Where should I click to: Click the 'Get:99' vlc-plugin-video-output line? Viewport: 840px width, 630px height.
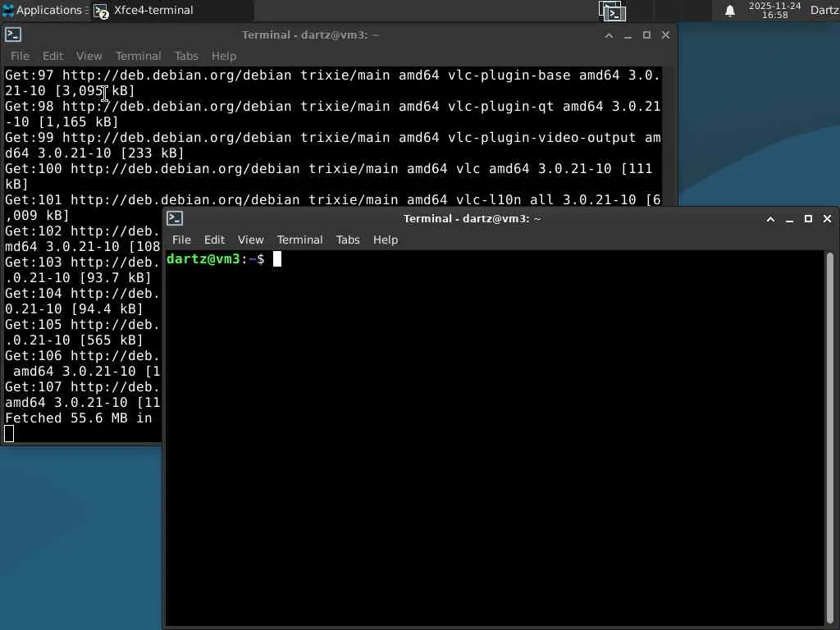(x=332, y=145)
